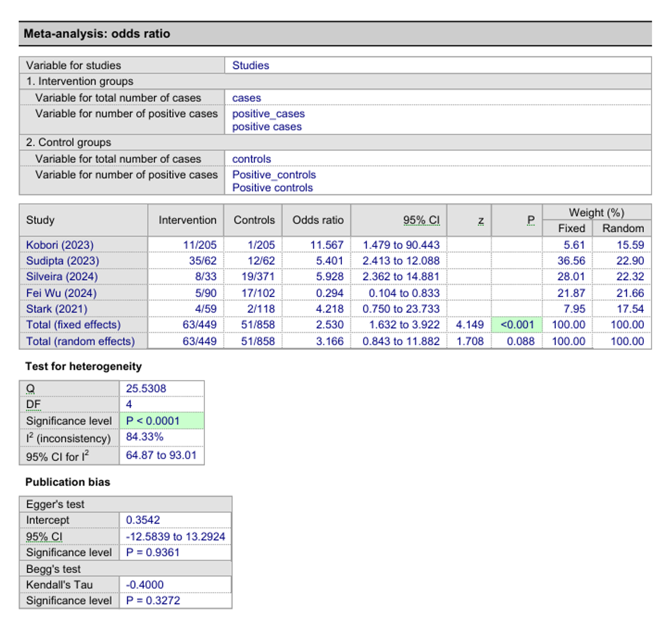This screenshot has width=672, height=624.
Task: Click random effects z value 1.708
Action: pyautogui.click(x=469, y=341)
